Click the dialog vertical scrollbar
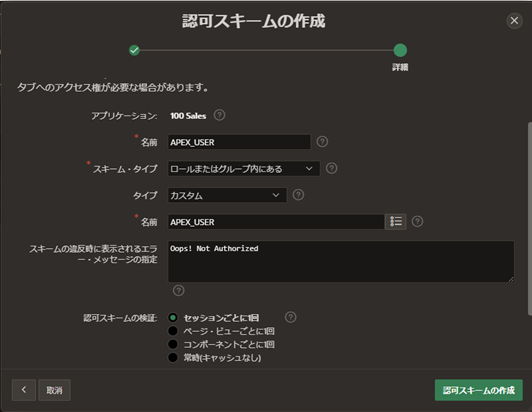 (x=530, y=219)
